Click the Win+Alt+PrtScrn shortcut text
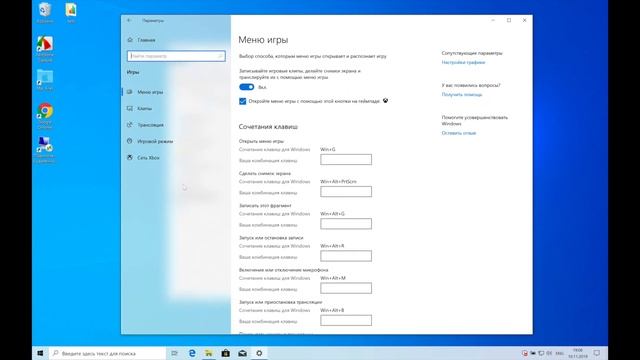The width and height of the screenshot is (640, 360). [x=338, y=182]
